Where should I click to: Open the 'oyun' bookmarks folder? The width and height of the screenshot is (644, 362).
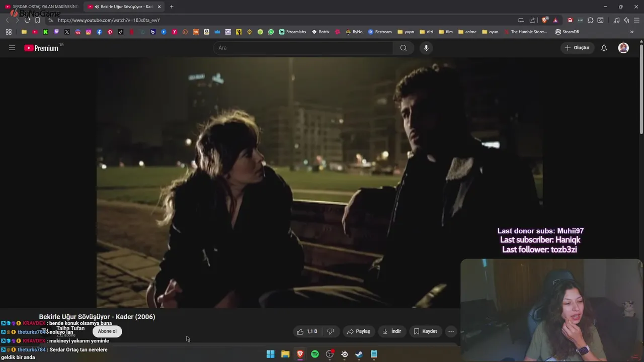tap(490, 32)
